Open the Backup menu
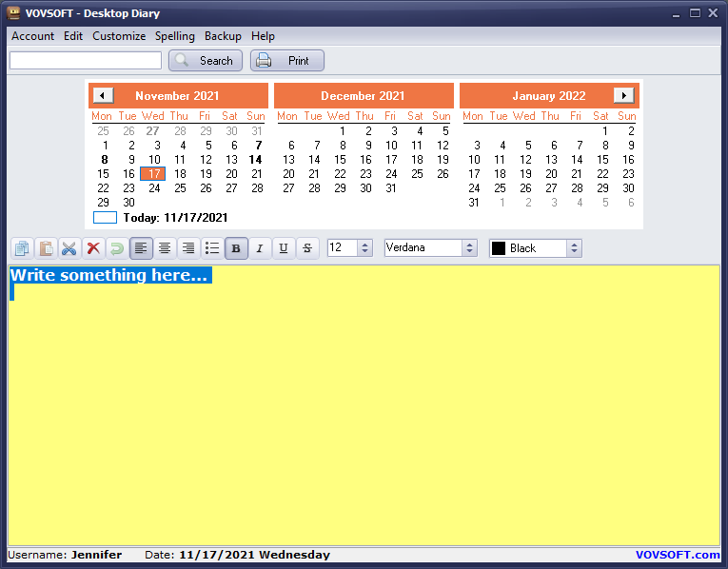 click(223, 36)
